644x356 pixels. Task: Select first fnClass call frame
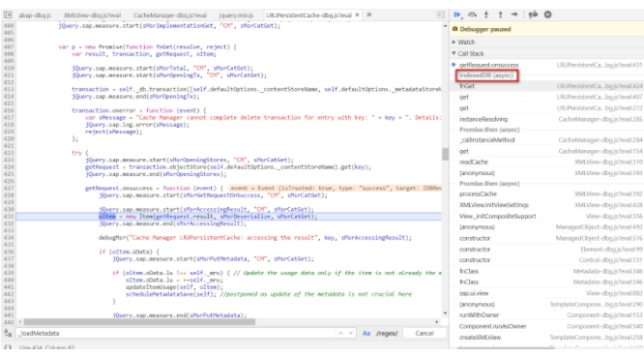coord(546,271)
